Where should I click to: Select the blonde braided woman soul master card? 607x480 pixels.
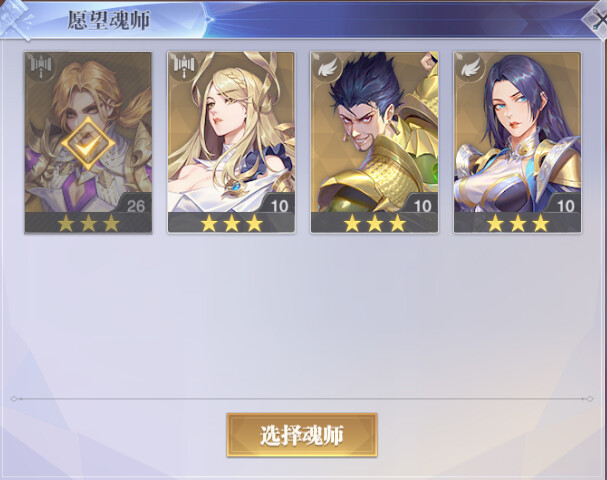(231, 142)
